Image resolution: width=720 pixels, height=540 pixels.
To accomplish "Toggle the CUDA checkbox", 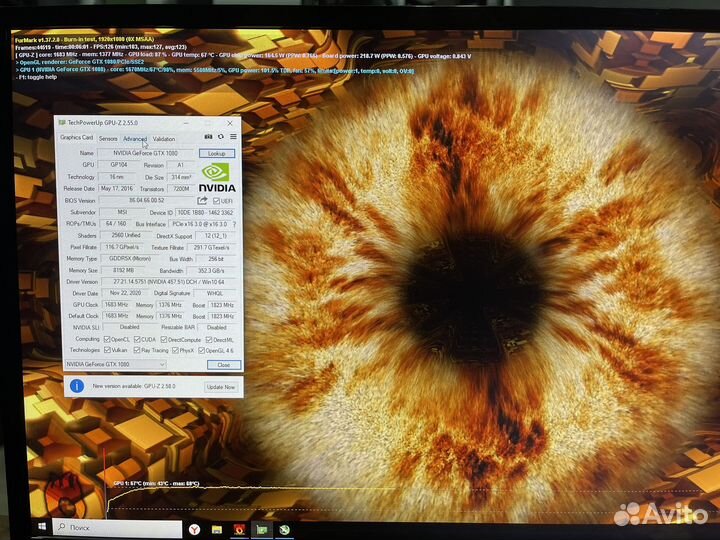I will click(x=137, y=339).
